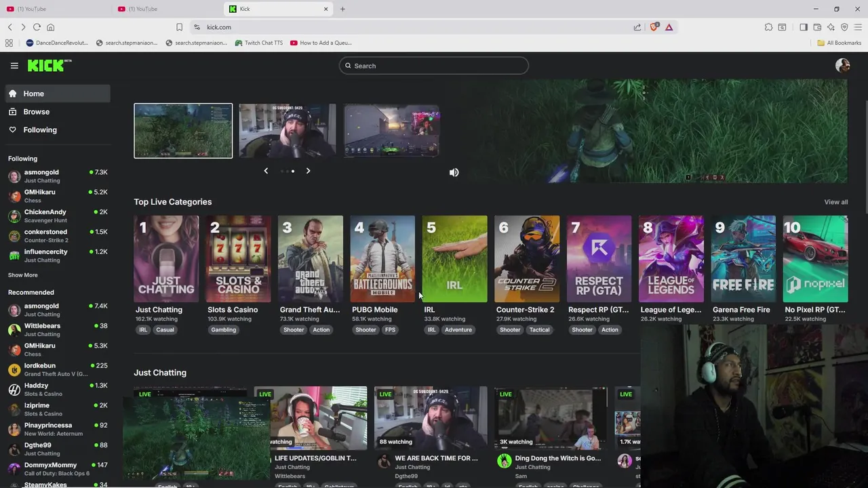Close the Kick tab

(x=325, y=9)
